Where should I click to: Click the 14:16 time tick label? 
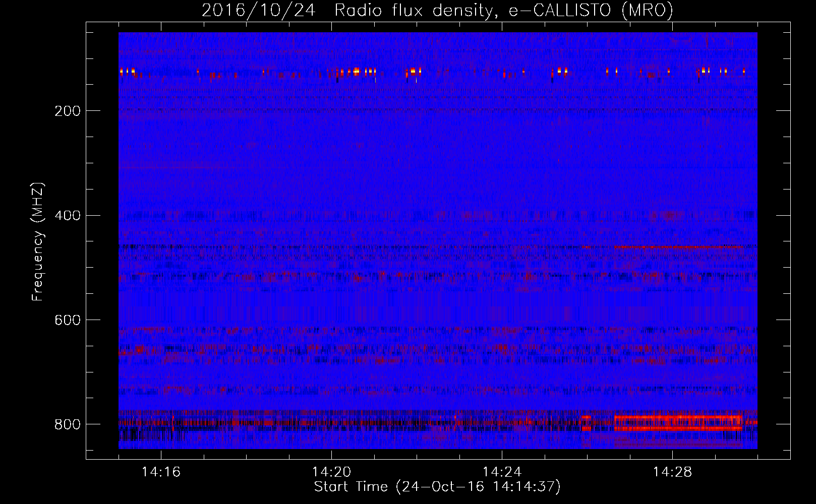coord(161,472)
